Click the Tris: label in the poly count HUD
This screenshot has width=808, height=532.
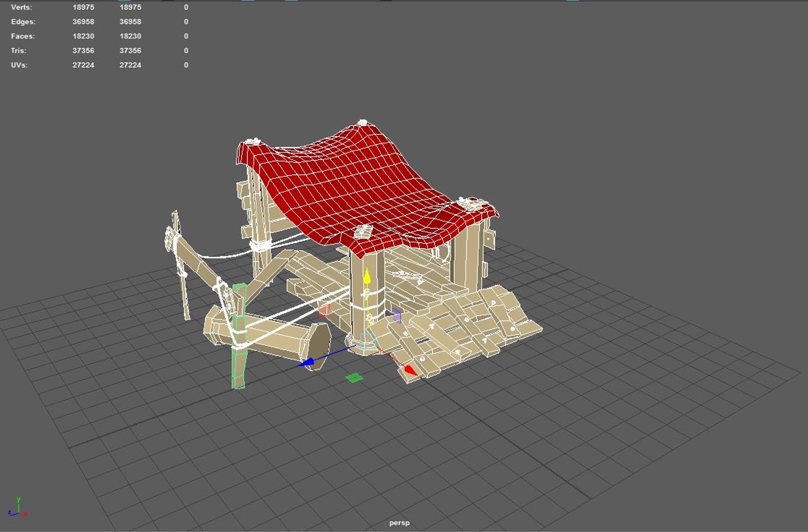point(19,50)
